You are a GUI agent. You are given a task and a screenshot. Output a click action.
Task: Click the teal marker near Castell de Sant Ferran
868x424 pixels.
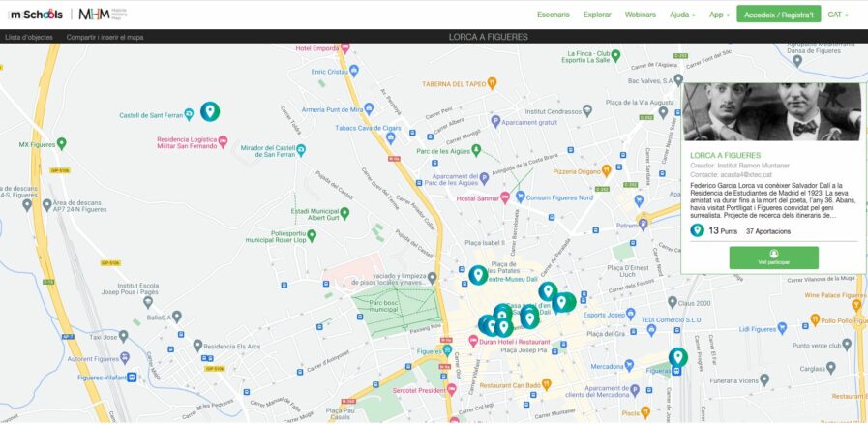coord(209,111)
